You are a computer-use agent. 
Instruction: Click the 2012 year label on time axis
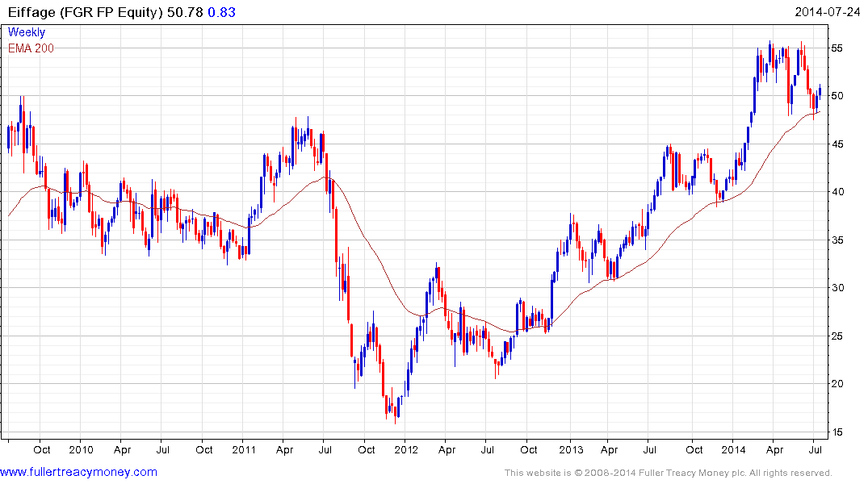pyautogui.click(x=406, y=449)
